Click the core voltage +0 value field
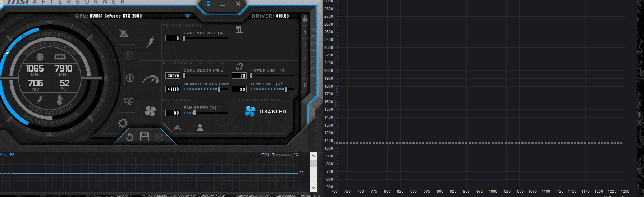 pos(173,38)
